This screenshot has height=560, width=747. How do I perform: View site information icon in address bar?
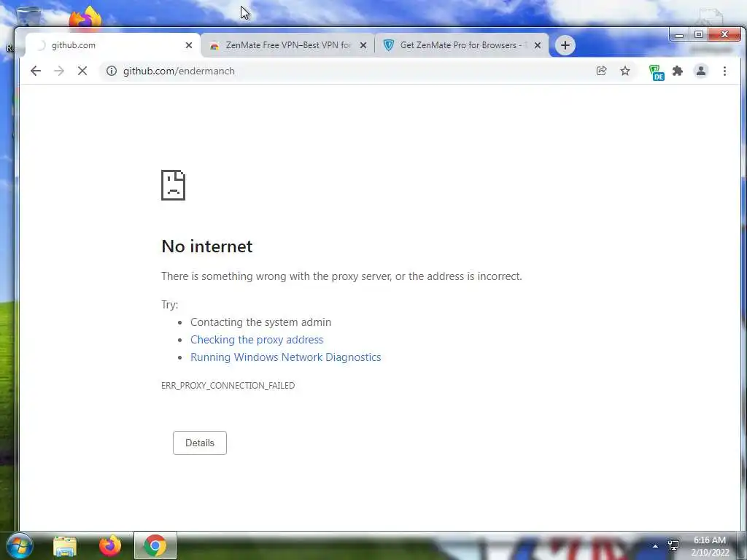click(112, 71)
